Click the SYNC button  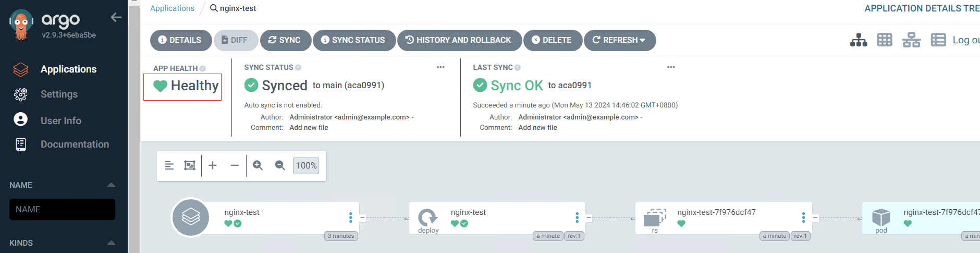[x=285, y=40]
